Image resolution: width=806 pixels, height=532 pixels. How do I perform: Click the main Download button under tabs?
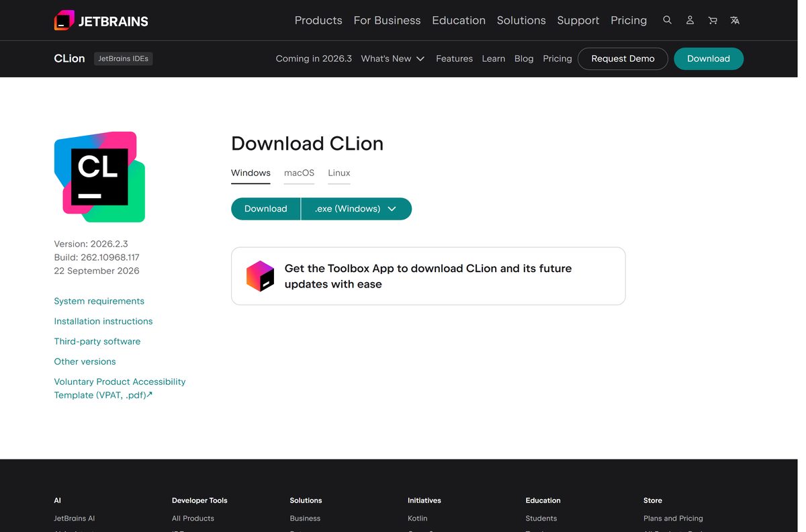pos(266,209)
